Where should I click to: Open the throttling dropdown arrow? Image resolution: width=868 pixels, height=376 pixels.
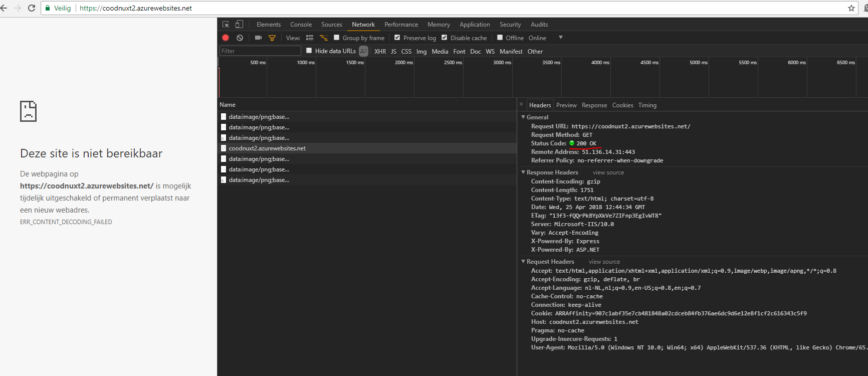[x=561, y=38]
